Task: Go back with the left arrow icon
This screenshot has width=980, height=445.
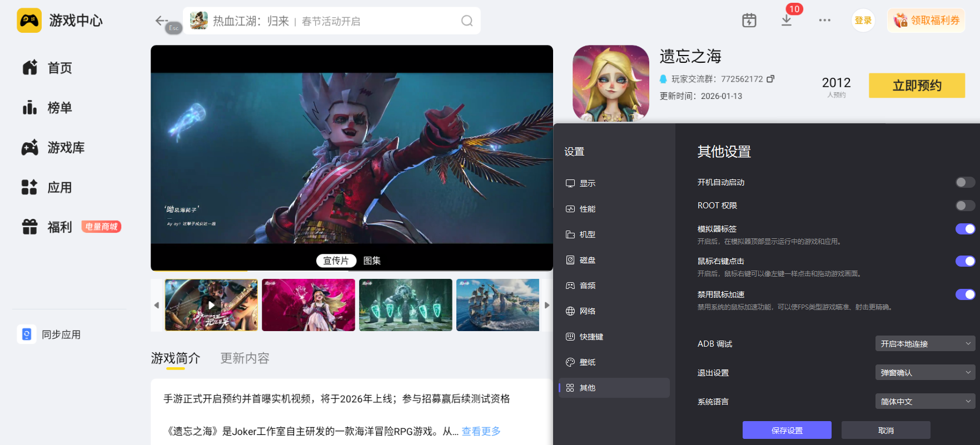Action: (161, 21)
